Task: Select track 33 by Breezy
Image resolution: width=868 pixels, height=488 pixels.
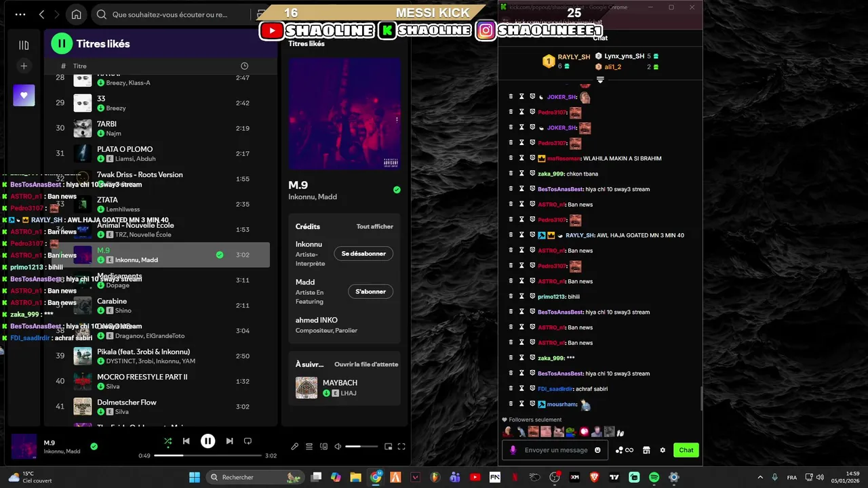Action: coord(161,103)
